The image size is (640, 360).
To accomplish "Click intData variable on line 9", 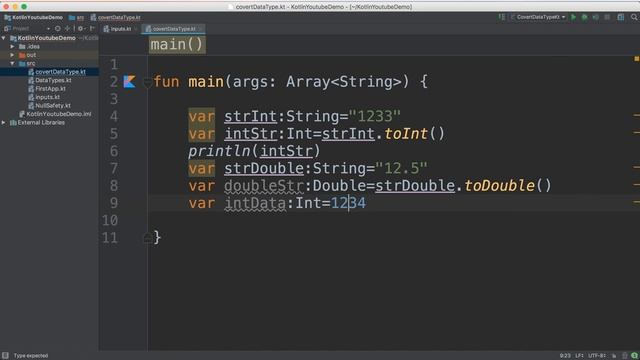I will click(x=256, y=203).
